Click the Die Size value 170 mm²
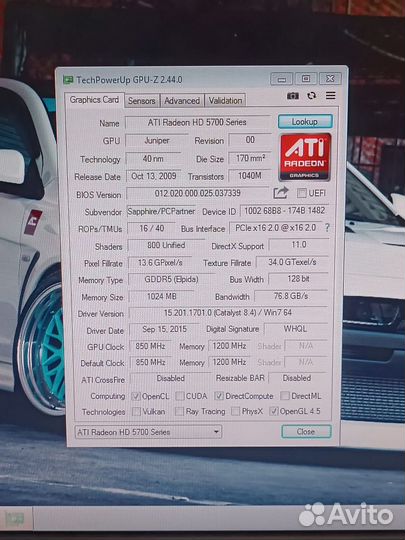Screen dimensions: 405x540 [x=250, y=158]
